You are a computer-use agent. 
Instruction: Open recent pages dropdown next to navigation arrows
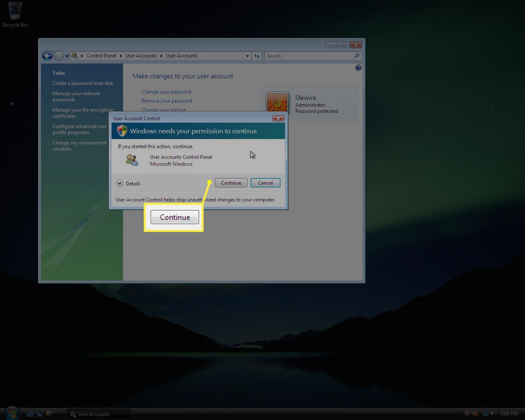pos(67,56)
